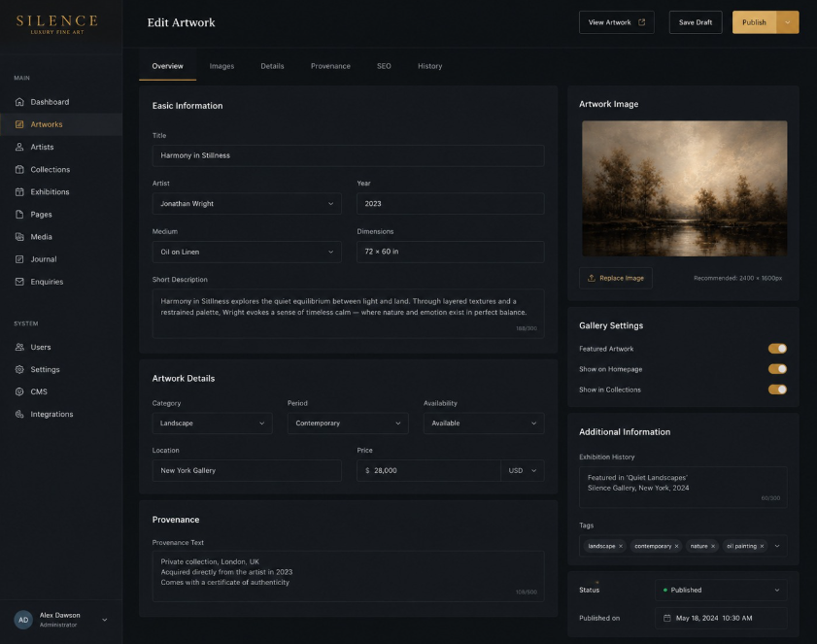Open the Availability dropdown showing Available
Image resolution: width=817 pixels, height=644 pixels.
coord(484,424)
